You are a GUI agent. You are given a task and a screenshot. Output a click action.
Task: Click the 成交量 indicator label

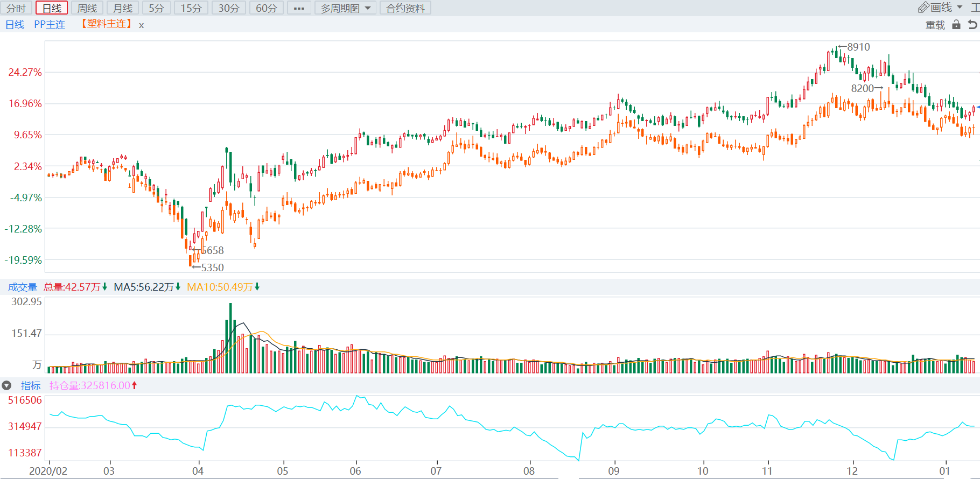(23, 287)
